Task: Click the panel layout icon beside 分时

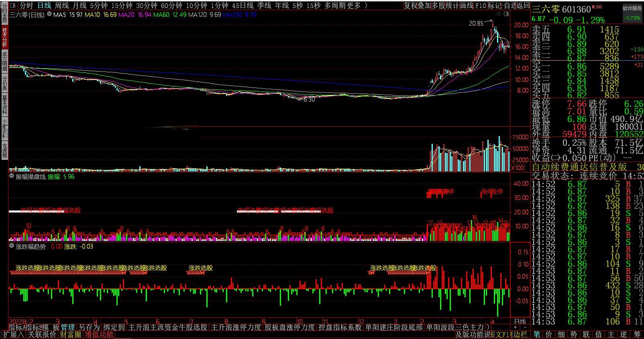Action: (13, 5)
